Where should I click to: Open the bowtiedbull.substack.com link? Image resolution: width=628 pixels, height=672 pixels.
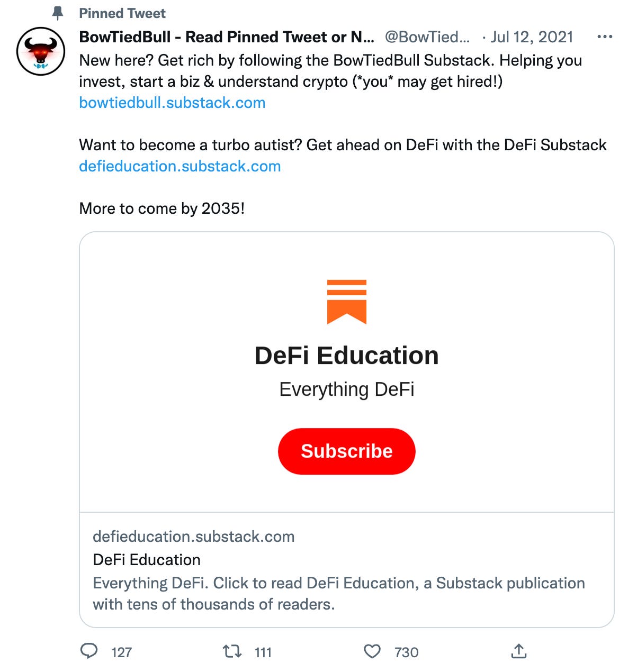coord(172,102)
